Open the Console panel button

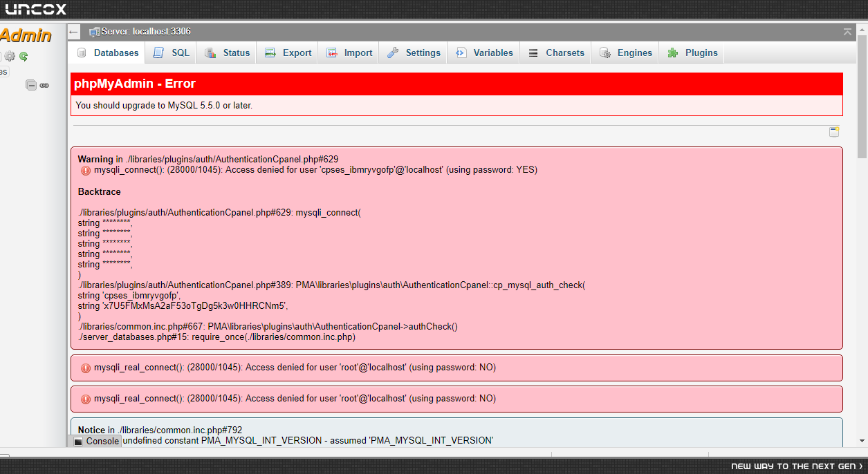point(96,441)
